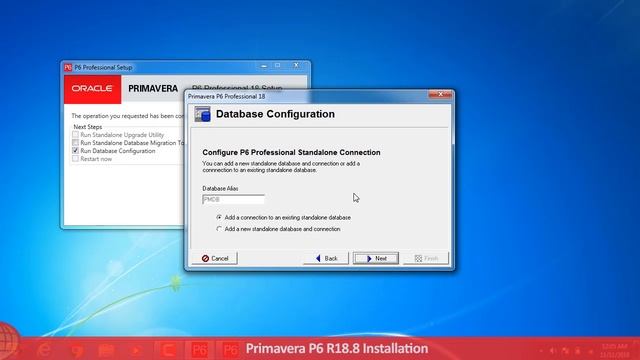Close the Primavera P6 Professional 18 dialog
Screen dimensions: 640x360
click(x=440, y=94)
